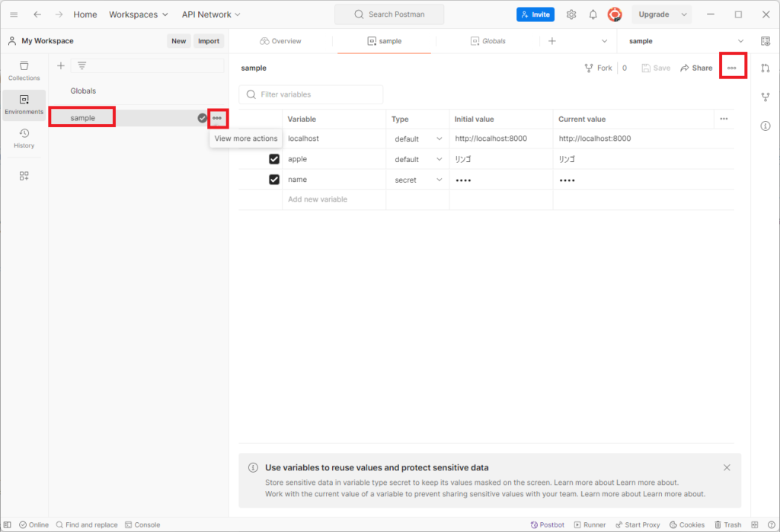The width and height of the screenshot is (780, 532).
Task: Open Environments in the sidebar
Action: pyautogui.click(x=24, y=104)
